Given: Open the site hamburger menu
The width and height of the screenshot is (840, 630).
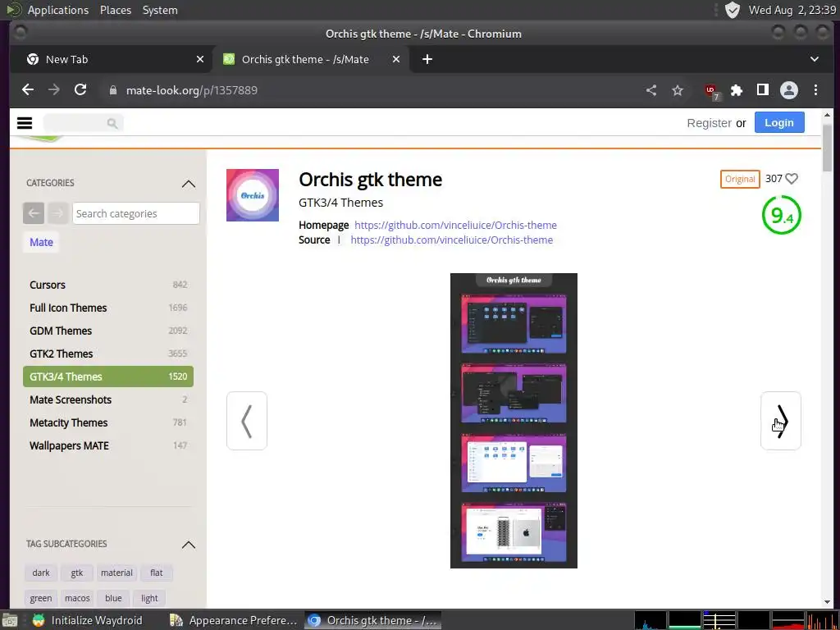Looking at the screenshot, I should [25, 123].
